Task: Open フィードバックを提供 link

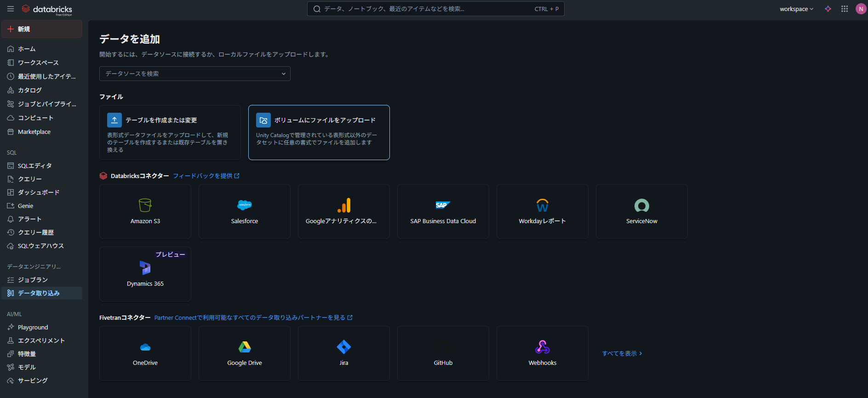Action: (x=206, y=176)
